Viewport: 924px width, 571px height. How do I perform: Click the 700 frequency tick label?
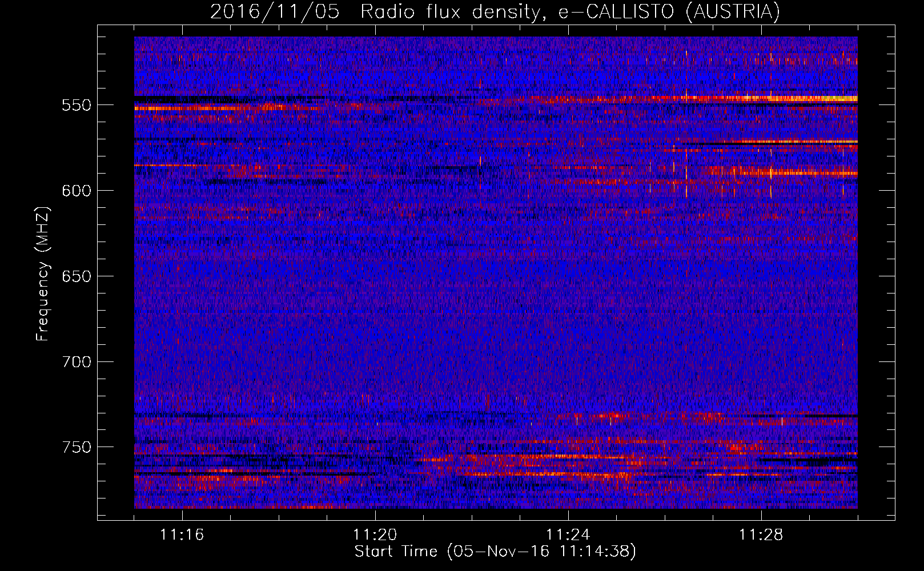coord(77,362)
